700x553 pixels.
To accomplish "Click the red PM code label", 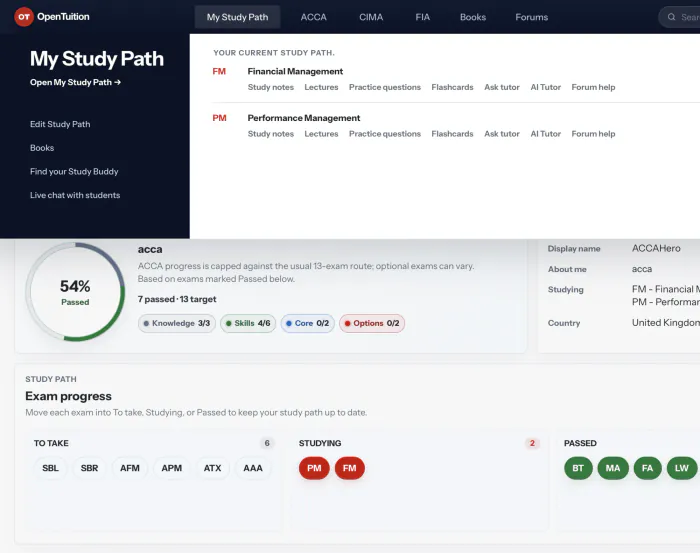I will point(219,118).
